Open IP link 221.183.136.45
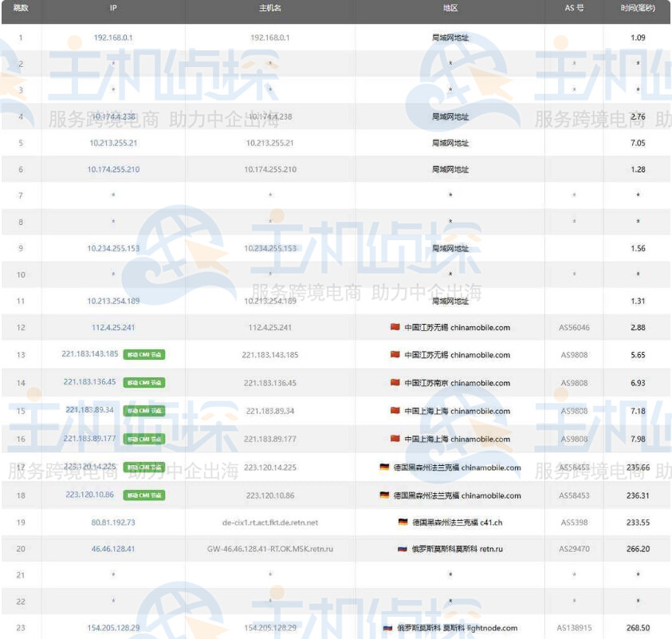The width and height of the screenshot is (672, 639). click(89, 381)
